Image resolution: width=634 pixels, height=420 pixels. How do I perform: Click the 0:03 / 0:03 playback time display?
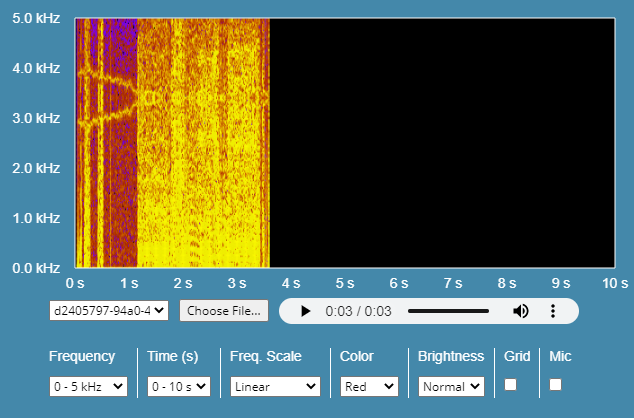pyautogui.click(x=358, y=311)
